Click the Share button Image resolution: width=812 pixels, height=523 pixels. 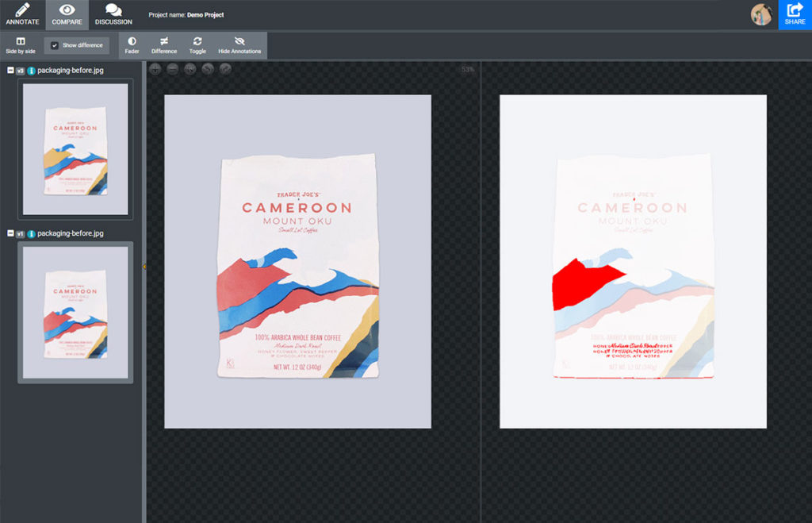point(795,14)
